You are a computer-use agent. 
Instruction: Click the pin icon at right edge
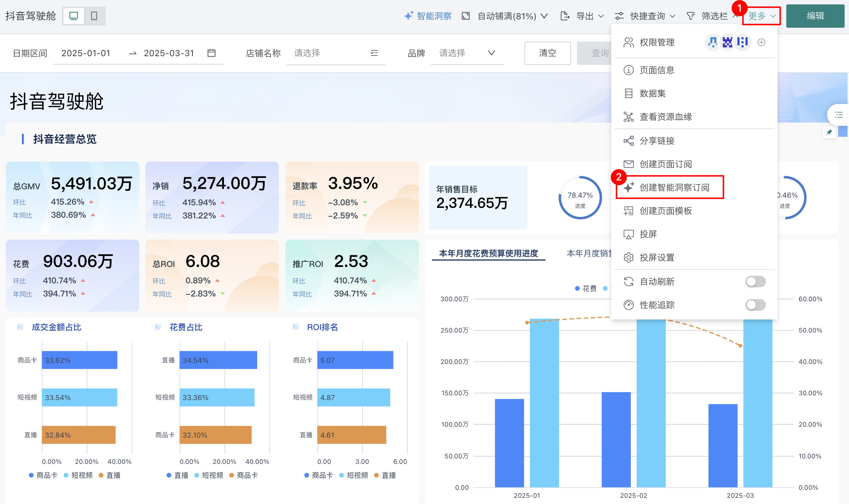pyautogui.click(x=829, y=132)
